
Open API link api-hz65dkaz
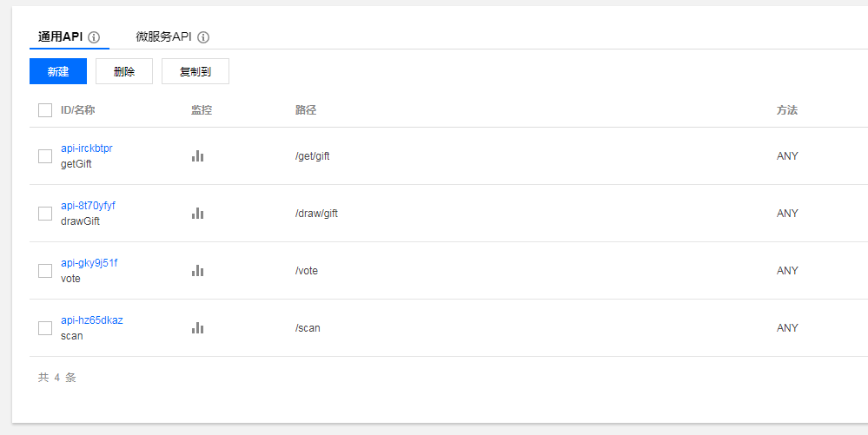[92, 320]
